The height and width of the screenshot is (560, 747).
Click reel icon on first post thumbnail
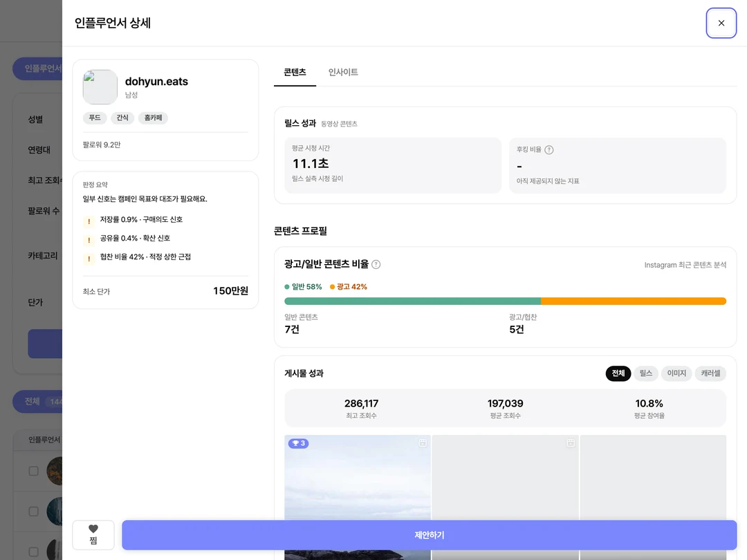pos(423,443)
